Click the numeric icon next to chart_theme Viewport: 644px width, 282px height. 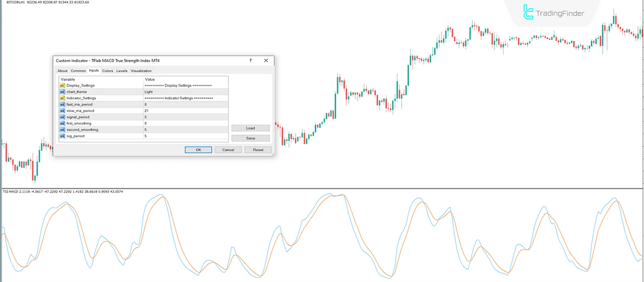[62, 92]
